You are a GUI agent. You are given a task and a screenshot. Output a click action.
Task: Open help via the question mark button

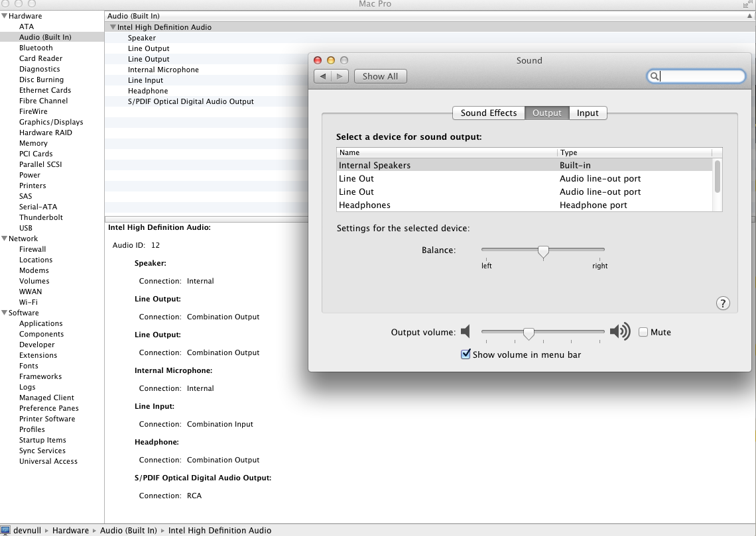[x=723, y=303]
